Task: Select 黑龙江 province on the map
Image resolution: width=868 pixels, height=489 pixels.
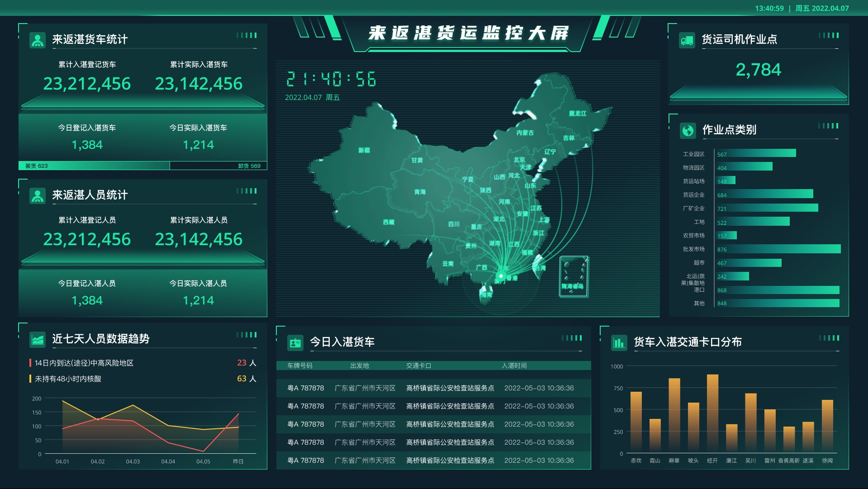Action: click(x=578, y=114)
